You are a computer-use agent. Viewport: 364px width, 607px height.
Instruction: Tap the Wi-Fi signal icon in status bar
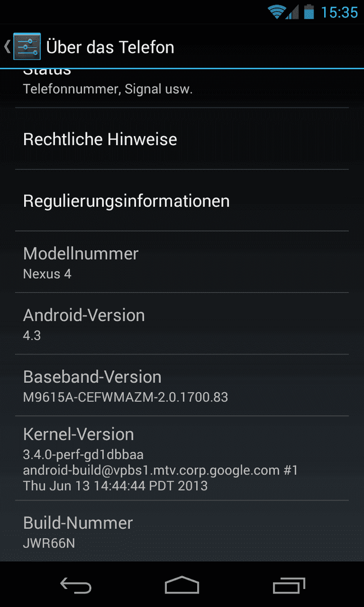tap(276, 12)
